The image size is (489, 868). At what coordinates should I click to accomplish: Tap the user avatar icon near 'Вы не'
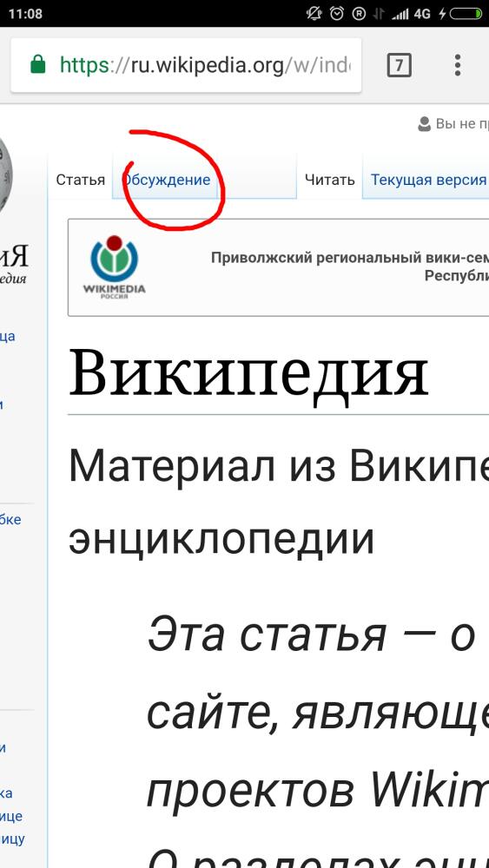[x=424, y=124]
